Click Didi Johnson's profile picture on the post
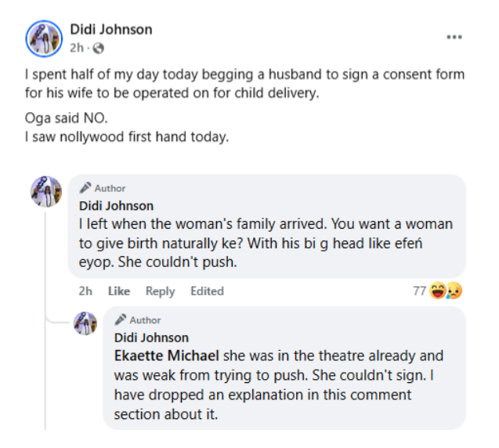The height and width of the screenshot is (448, 499). (x=44, y=38)
